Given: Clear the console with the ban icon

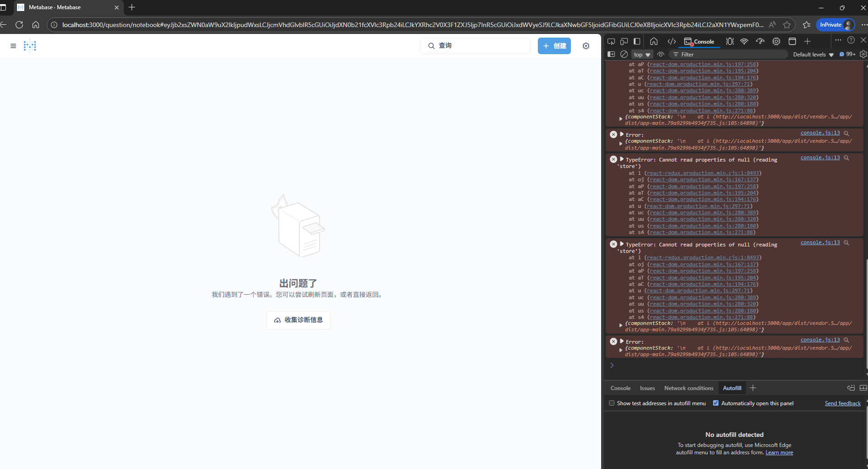Looking at the screenshot, I should click(624, 54).
